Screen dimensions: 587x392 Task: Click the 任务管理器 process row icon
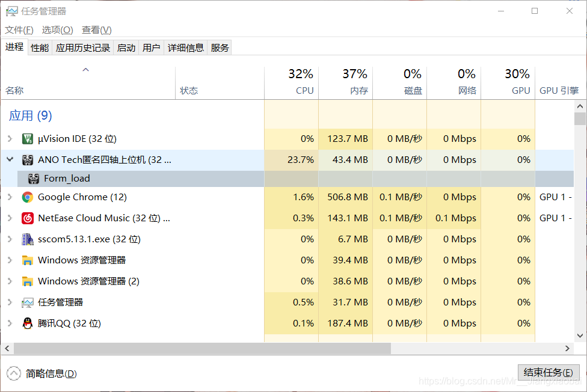[27, 302]
